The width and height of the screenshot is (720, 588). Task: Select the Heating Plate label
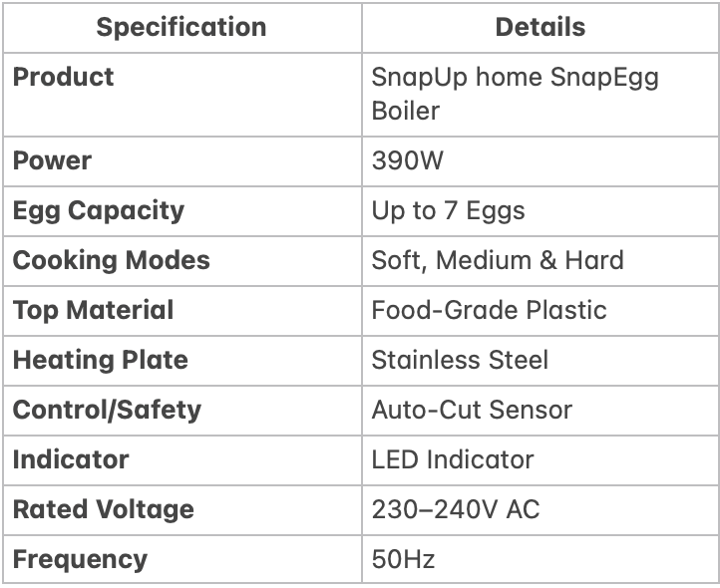[101, 361]
